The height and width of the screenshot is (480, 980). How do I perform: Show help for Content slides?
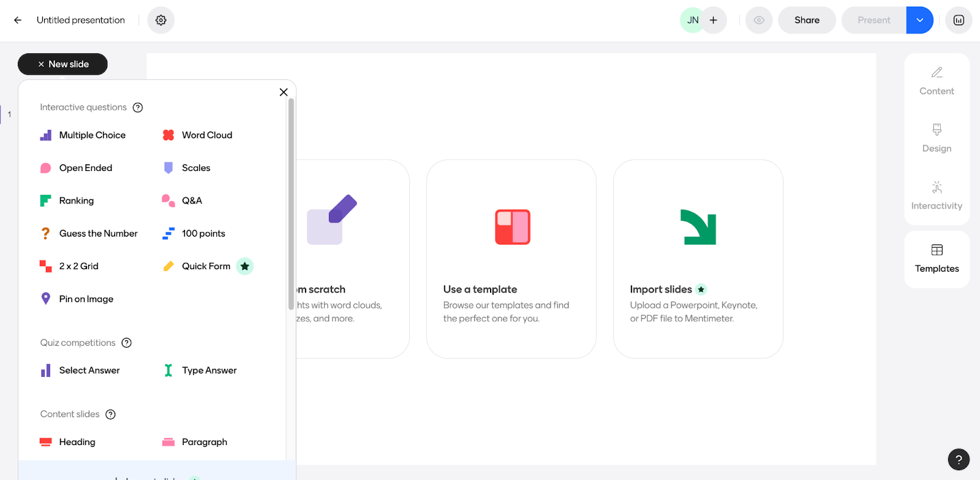(x=111, y=414)
